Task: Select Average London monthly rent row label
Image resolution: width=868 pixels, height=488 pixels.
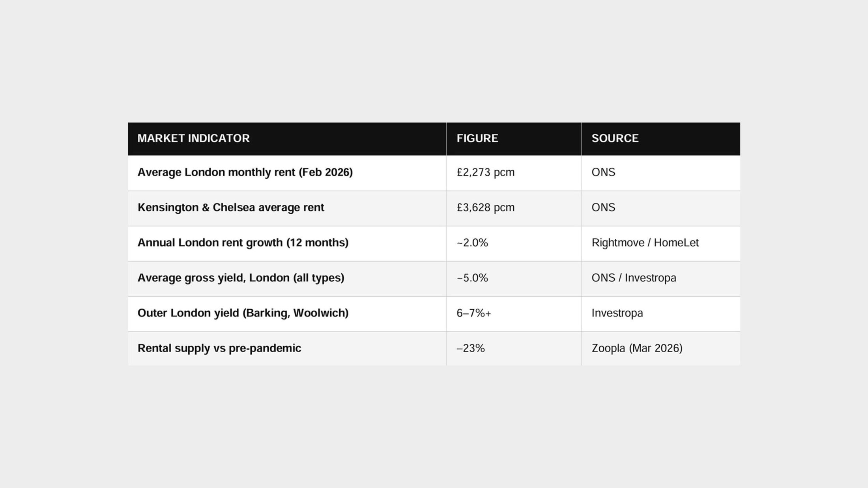Action: [245, 172]
